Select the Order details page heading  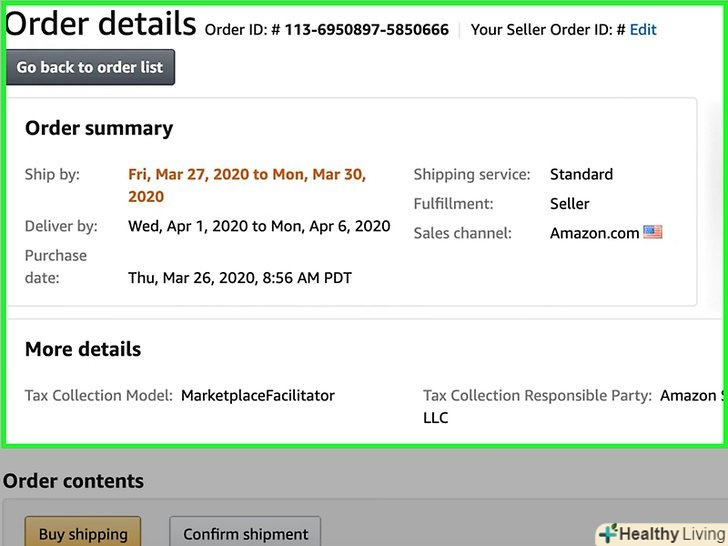[100, 23]
